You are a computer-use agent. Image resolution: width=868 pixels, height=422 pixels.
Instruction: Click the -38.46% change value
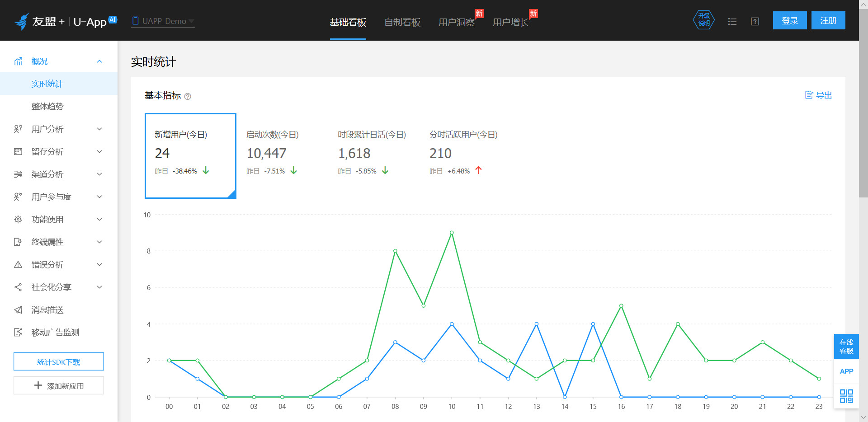tap(185, 171)
